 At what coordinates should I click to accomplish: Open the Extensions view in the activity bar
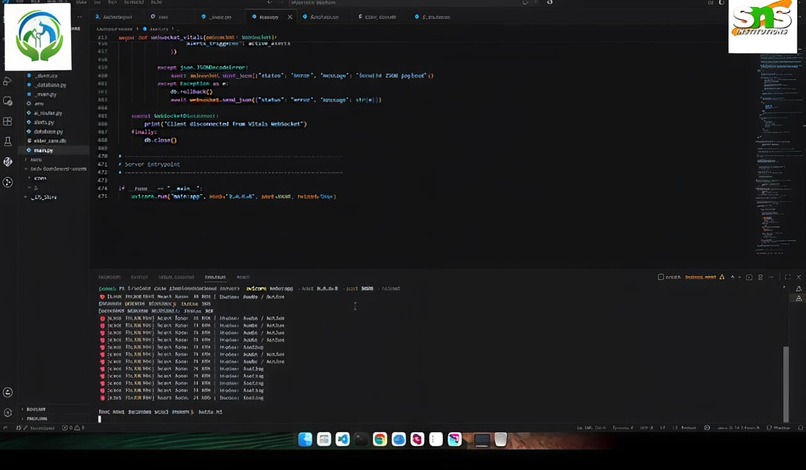tap(8, 121)
